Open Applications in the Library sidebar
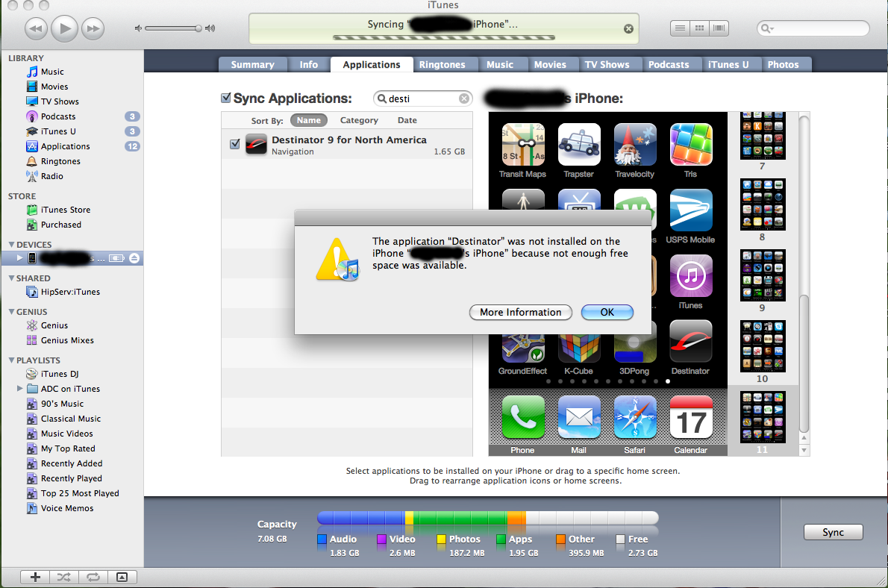Image resolution: width=888 pixels, height=588 pixels. click(65, 146)
